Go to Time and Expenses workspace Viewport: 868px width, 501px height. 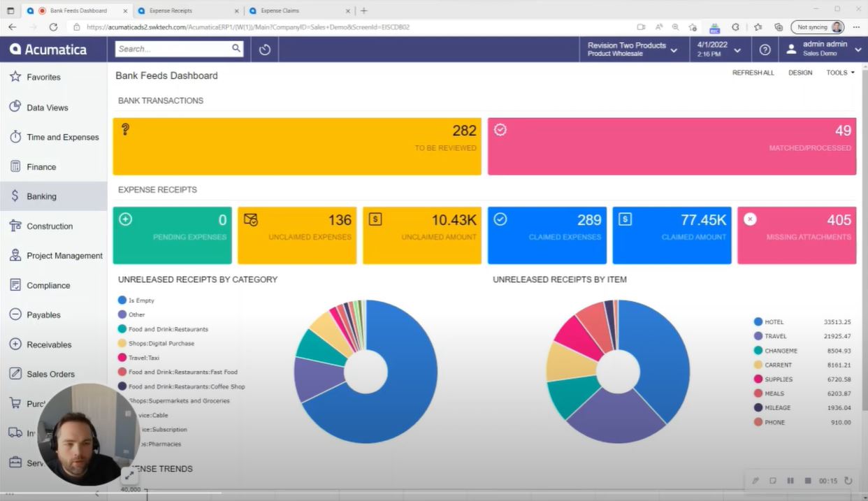coord(54,137)
